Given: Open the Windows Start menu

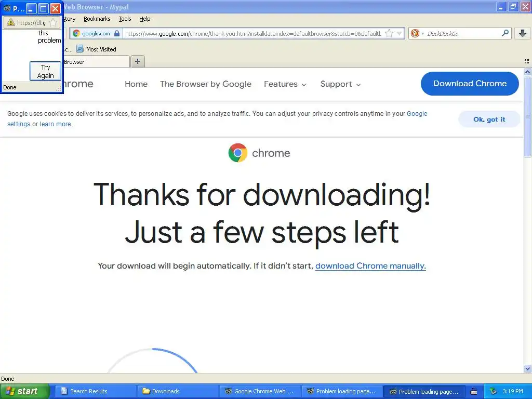Looking at the screenshot, I should (x=24, y=391).
